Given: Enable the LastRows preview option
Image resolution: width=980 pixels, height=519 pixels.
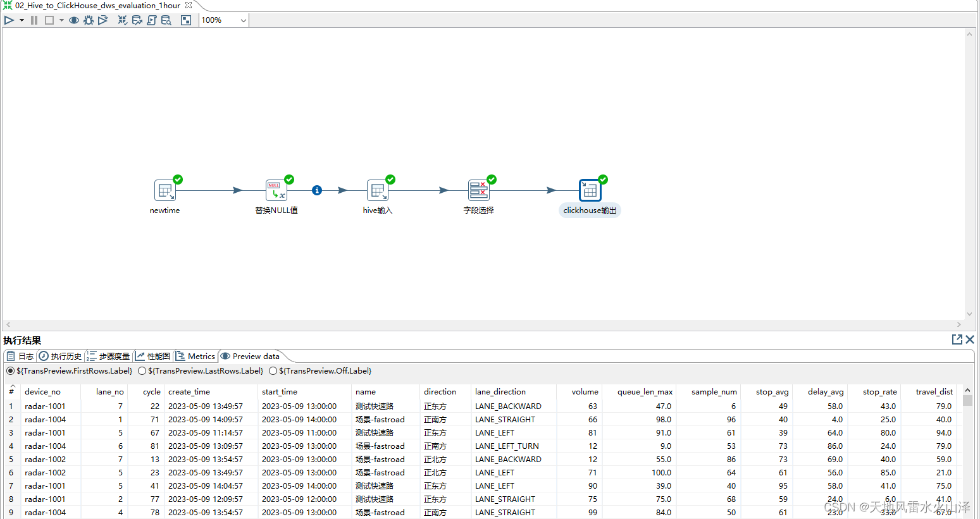Looking at the screenshot, I should (142, 370).
